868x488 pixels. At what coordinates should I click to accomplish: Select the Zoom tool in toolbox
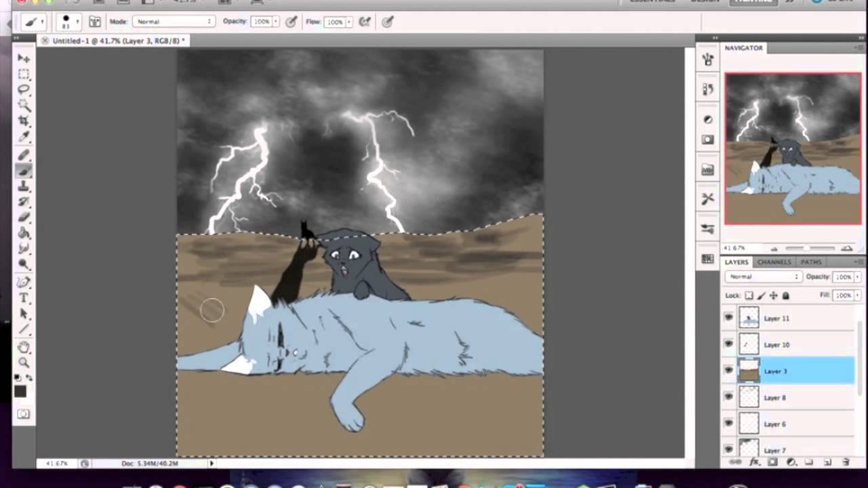pos(24,363)
